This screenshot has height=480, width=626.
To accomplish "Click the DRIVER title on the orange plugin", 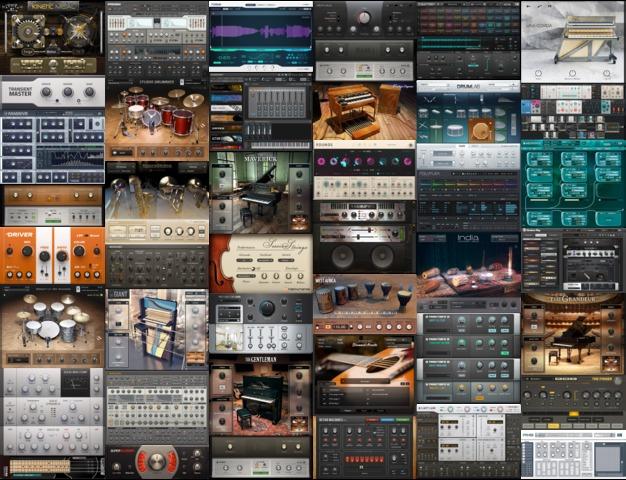I will 20,234.
